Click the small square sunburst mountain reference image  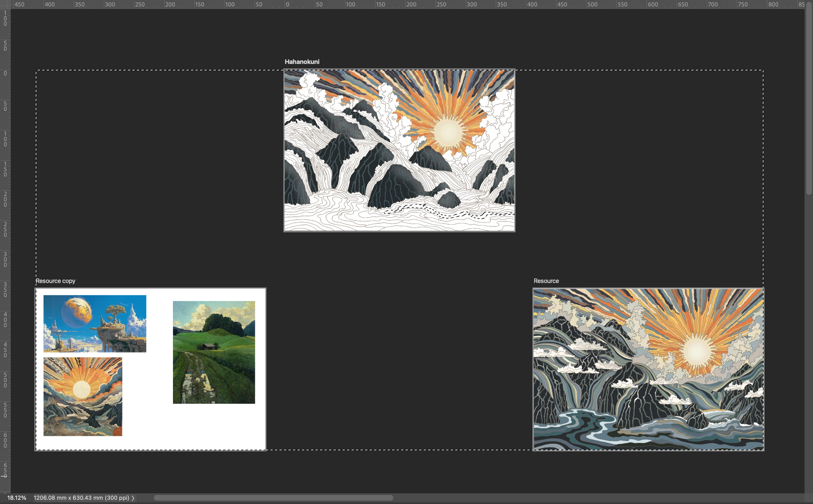[83, 396]
